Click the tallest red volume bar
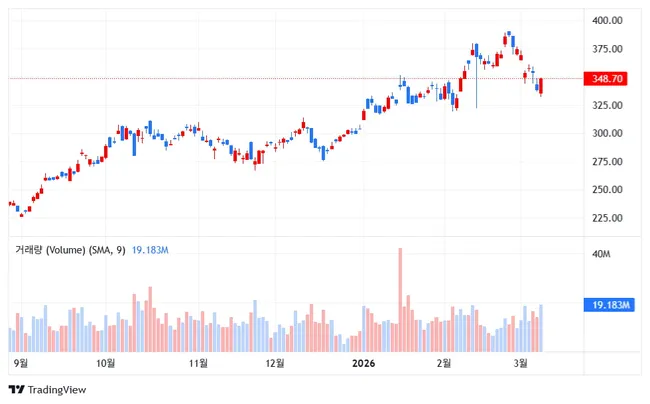 400,300
